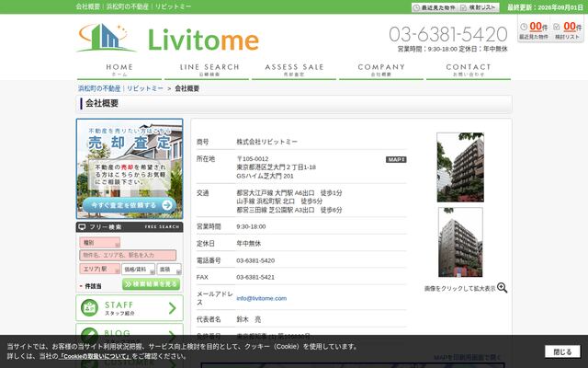588x368 pixels.
Task: Open recently viewed properties in top bar
Action: point(435,7)
